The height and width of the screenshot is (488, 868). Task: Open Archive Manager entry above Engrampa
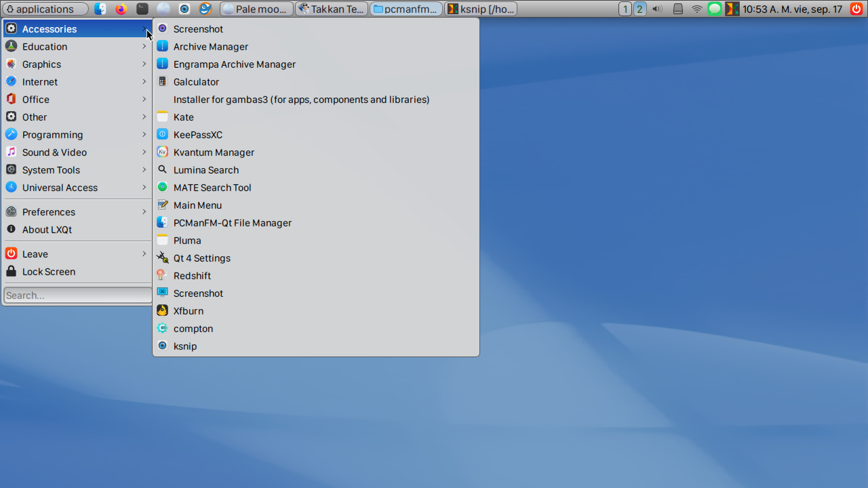pyautogui.click(x=316, y=47)
